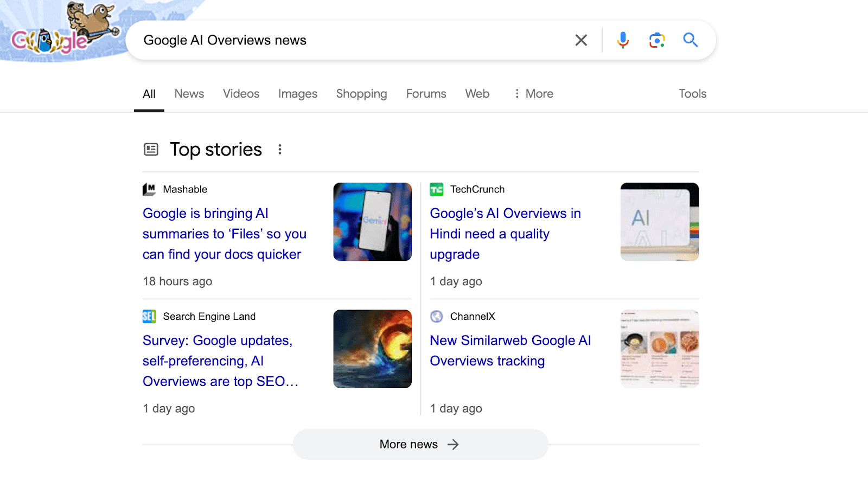Click the More news button
Screen dimensions: 868x482
pyautogui.click(x=420, y=445)
